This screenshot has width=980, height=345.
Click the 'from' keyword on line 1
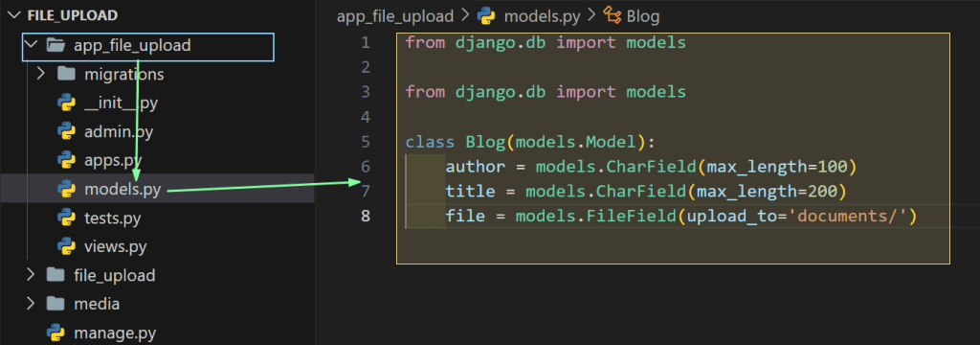[x=425, y=43]
